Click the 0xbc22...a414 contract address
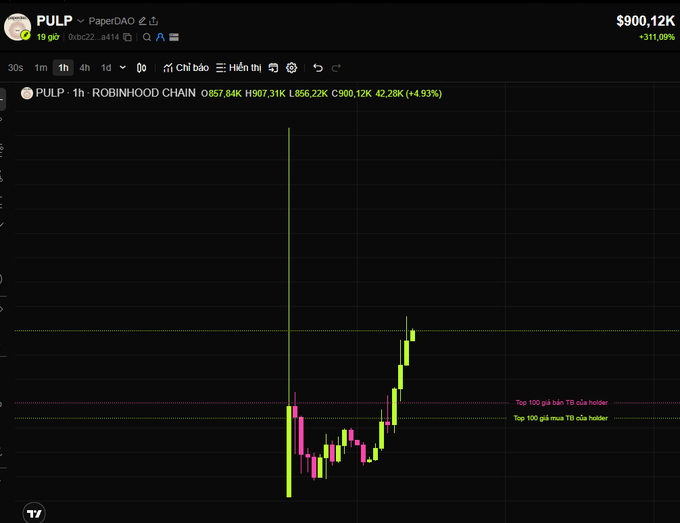 pos(94,37)
